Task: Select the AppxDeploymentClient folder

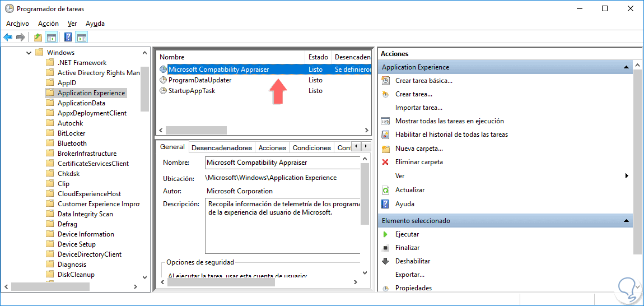Action: coord(92,113)
